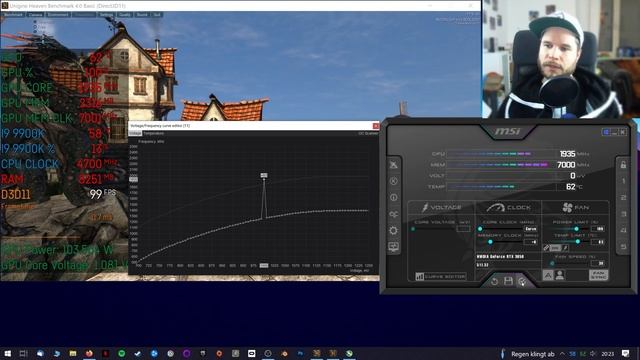640x360 pixels.
Task: Apply settings with the checkmark apply icon
Action: pyautogui.click(x=522, y=281)
